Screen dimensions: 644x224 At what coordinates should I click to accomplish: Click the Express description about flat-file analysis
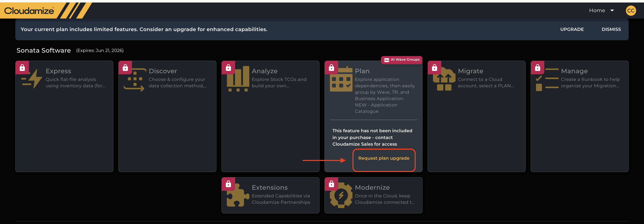[x=76, y=82]
